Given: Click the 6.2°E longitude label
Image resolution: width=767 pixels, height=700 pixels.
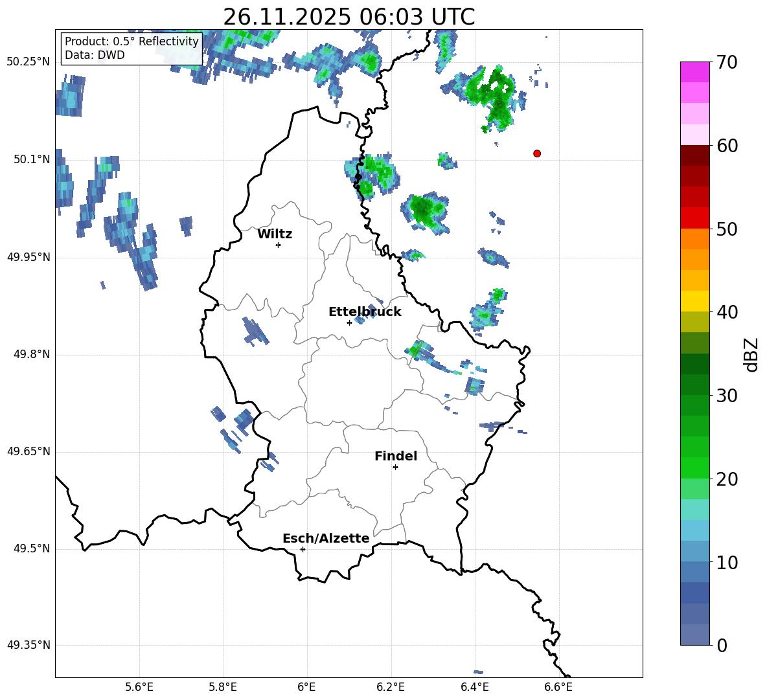Looking at the screenshot, I should 391,687.
